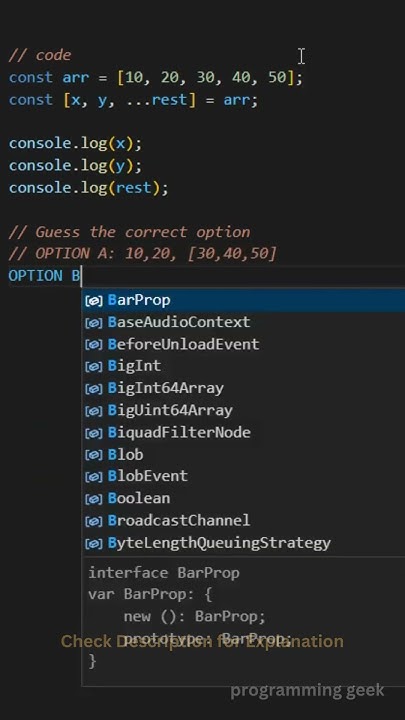Pick BeforeUnloadEvent suggestion text
This screenshot has height=720, width=405.
point(183,344)
